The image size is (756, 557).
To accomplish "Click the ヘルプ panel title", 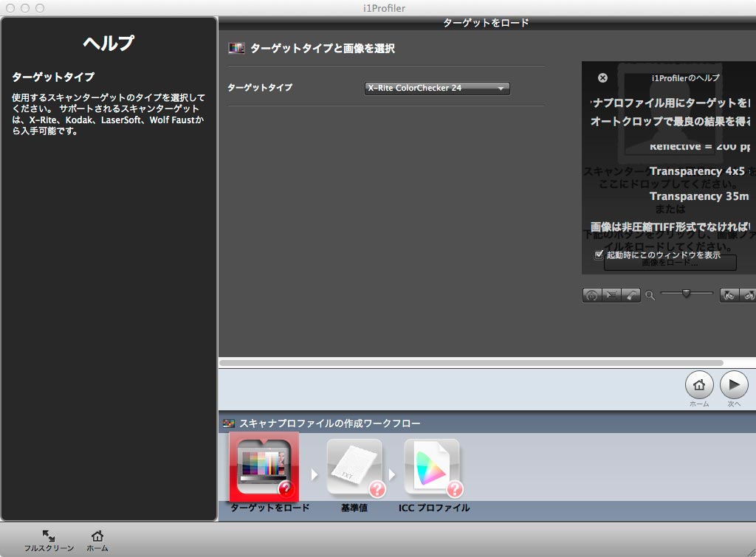I will coord(109,43).
